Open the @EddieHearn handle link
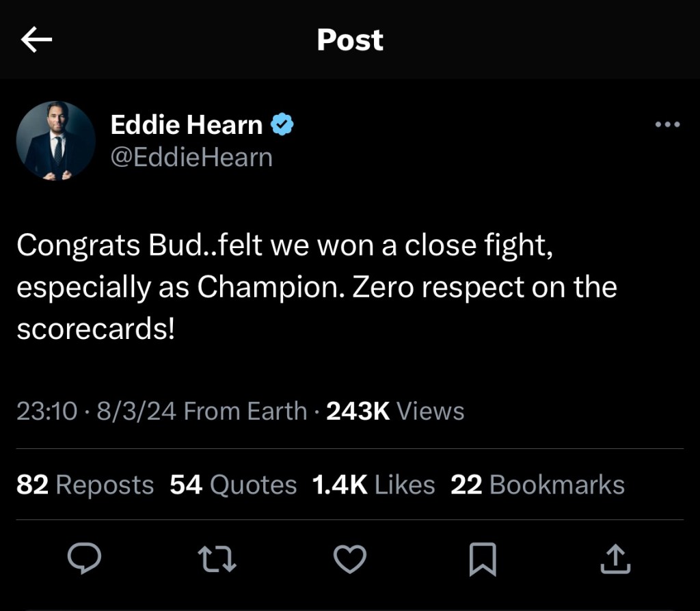Screen dimensions: 700x611 tap(191, 157)
